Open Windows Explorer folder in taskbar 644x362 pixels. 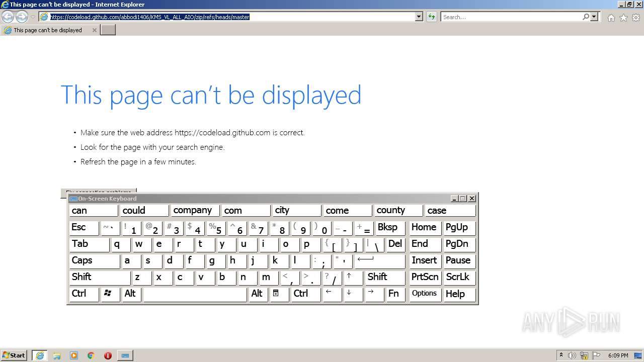[57, 355]
